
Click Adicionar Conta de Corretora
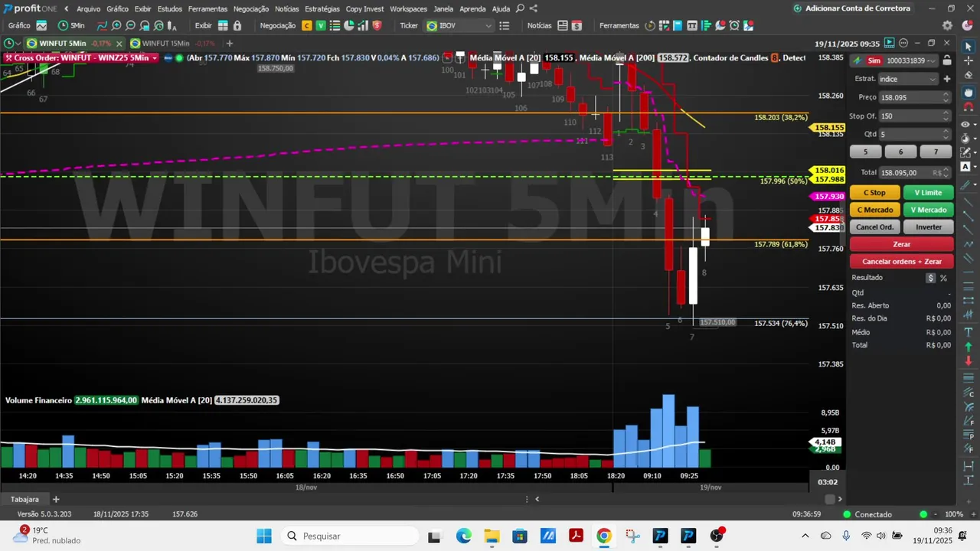[852, 8]
